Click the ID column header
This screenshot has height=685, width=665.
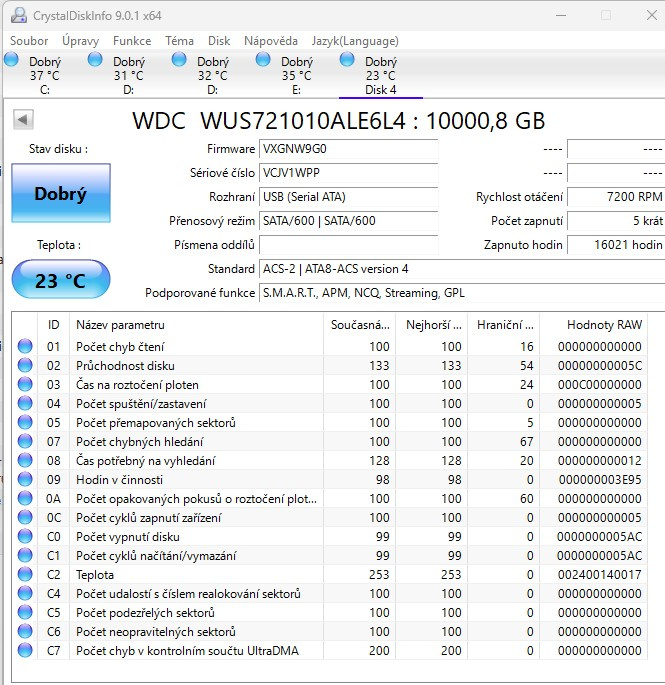[x=53, y=325]
